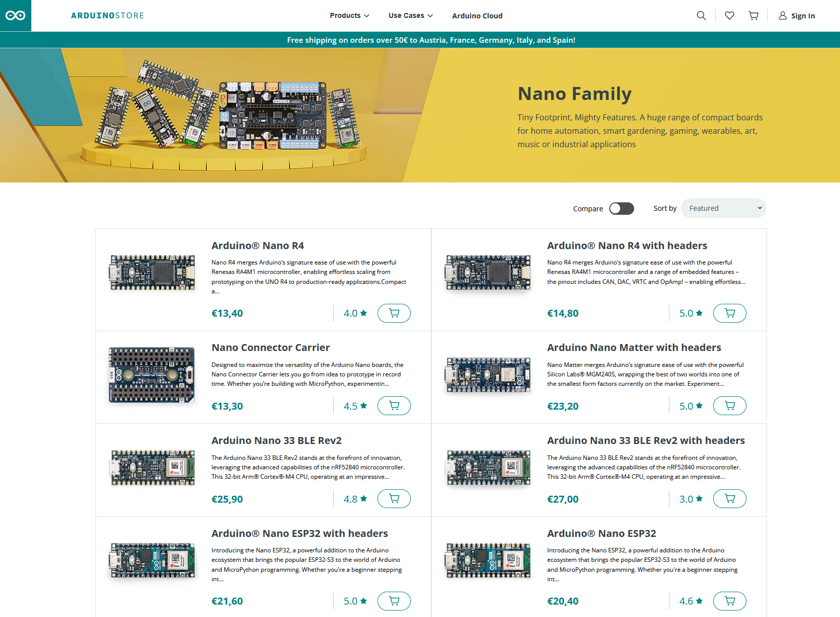This screenshot has width=840, height=617.
Task: Open the Arduino Nano 33 BLE Rev2 with headers title
Action: 646,441
